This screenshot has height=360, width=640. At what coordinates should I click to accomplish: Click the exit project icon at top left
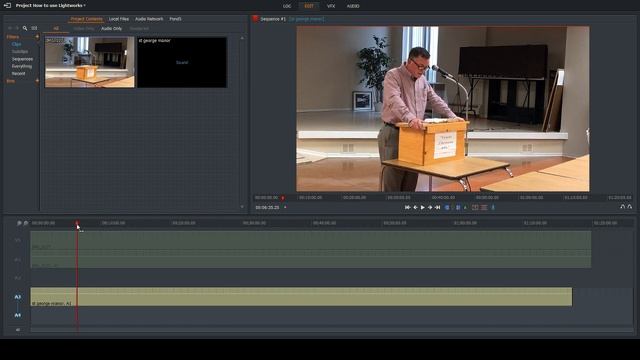[7, 6]
